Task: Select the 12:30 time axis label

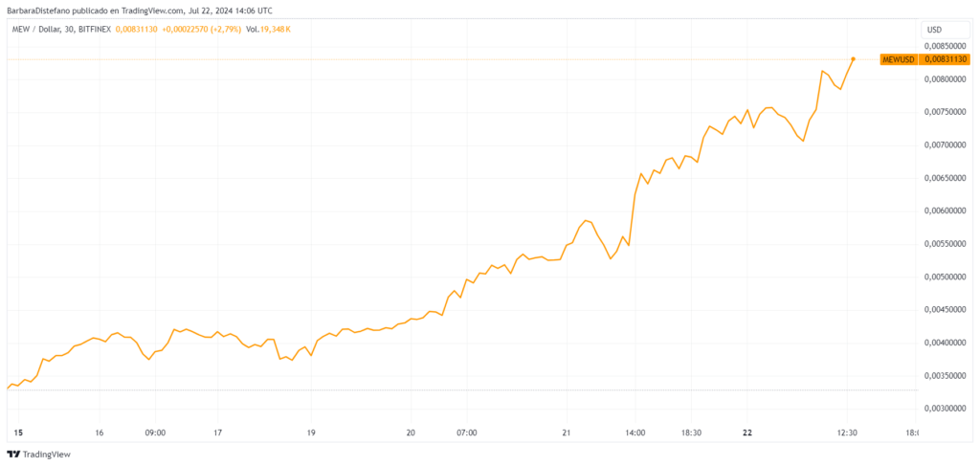Action: click(x=847, y=433)
